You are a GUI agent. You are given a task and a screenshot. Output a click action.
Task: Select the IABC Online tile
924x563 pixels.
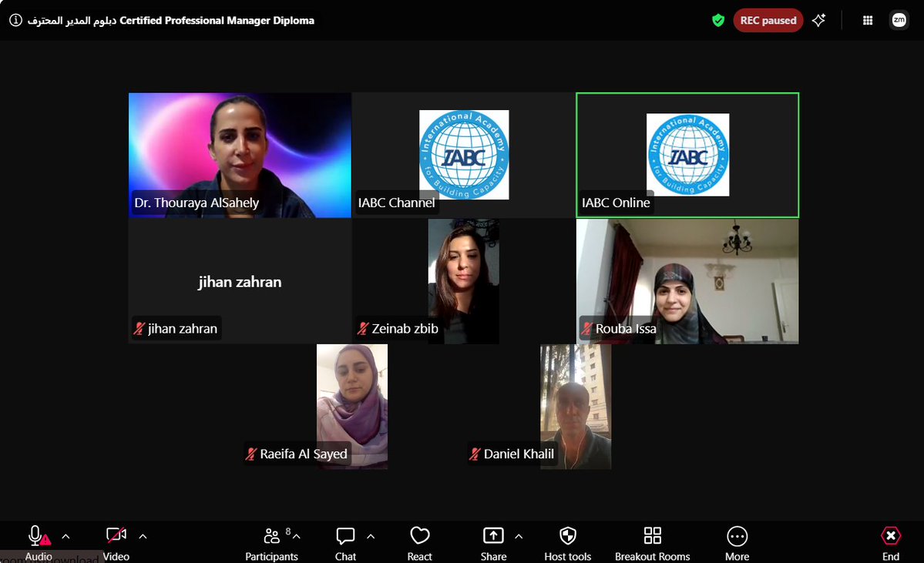coord(687,156)
